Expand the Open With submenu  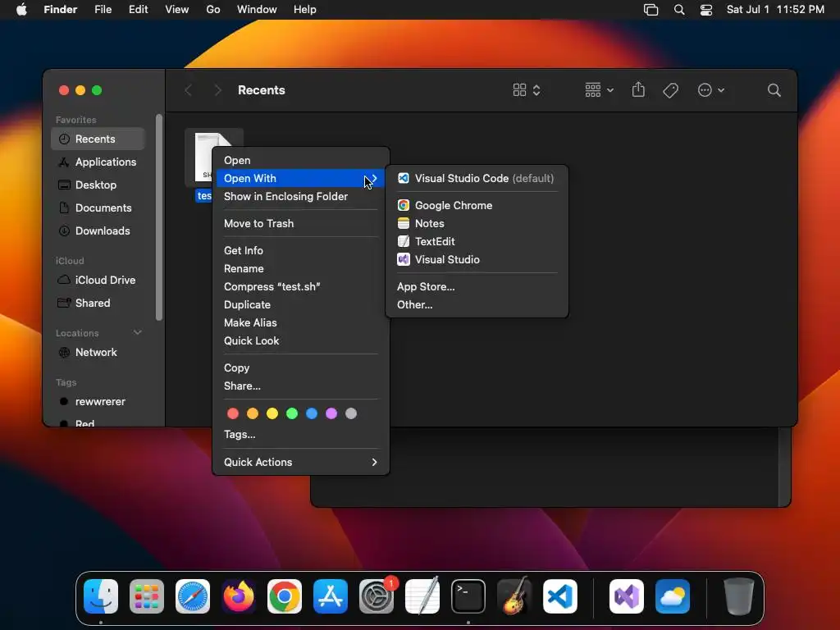(x=300, y=178)
